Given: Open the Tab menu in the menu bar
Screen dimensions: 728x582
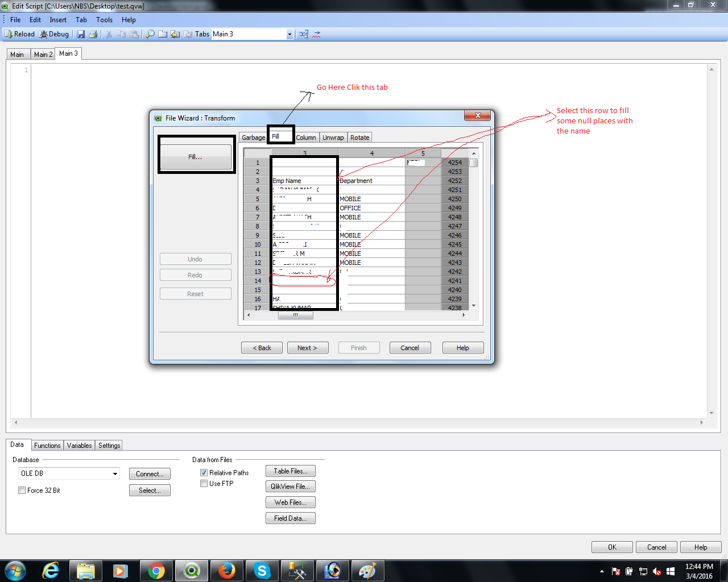Looking at the screenshot, I should (x=81, y=20).
